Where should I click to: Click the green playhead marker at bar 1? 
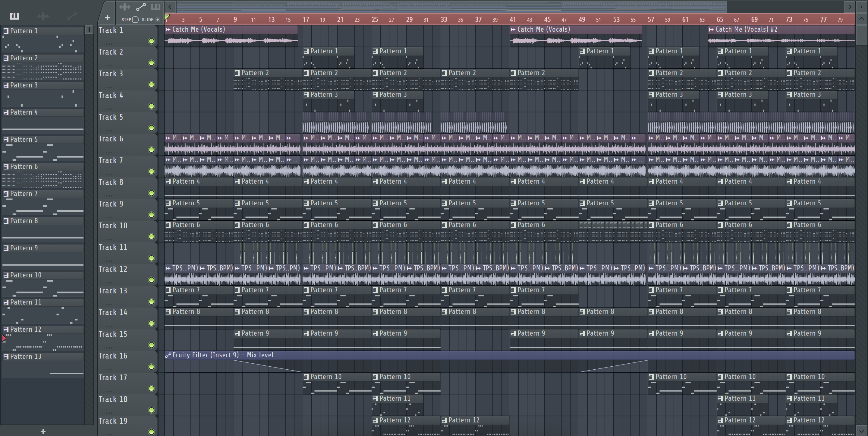167,17
